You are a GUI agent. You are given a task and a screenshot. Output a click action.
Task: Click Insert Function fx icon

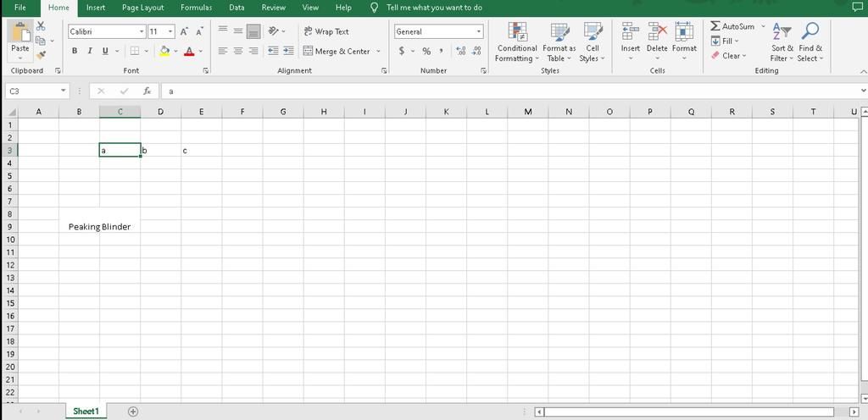147,91
